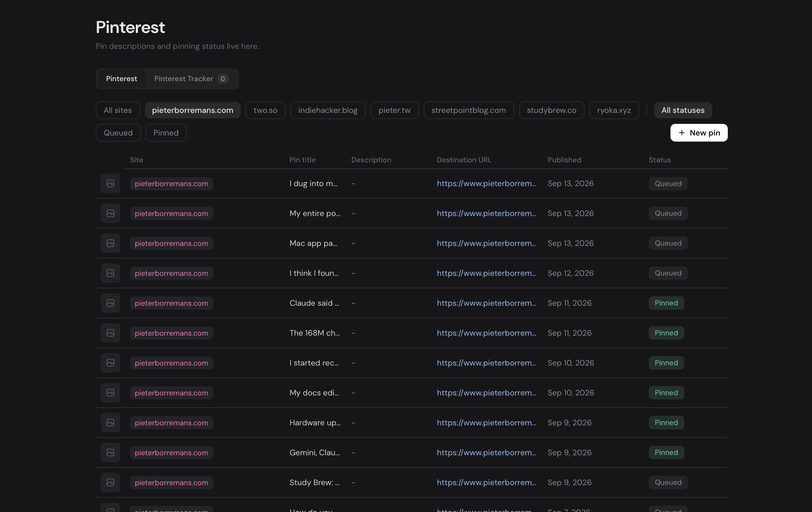The height and width of the screenshot is (512, 812).
Task: Select pin title 'Study Brew: ...'
Action: tap(314, 483)
